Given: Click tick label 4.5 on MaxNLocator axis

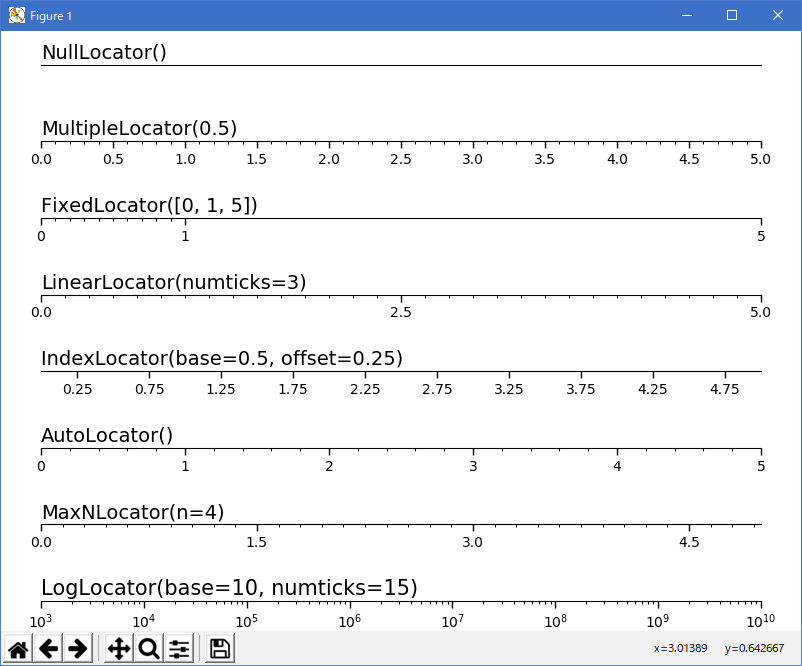Looking at the screenshot, I should 689,542.
